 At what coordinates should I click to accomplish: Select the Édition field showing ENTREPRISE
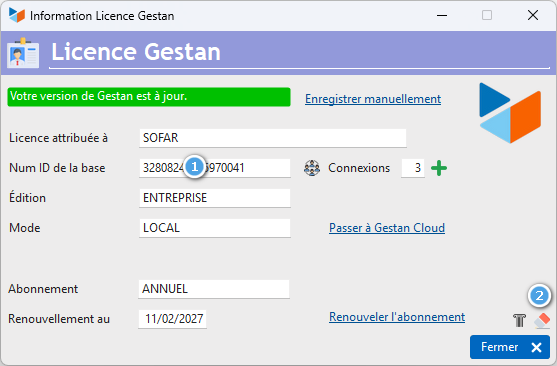tap(215, 198)
